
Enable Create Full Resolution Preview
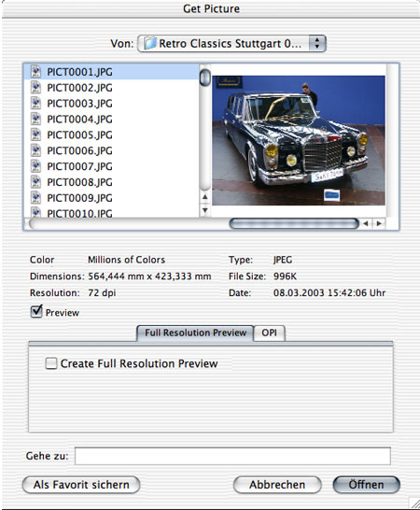pyautogui.click(x=51, y=363)
